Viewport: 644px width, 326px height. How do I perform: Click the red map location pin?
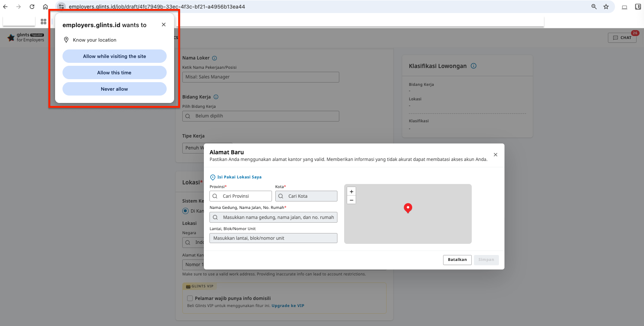[x=408, y=208]
